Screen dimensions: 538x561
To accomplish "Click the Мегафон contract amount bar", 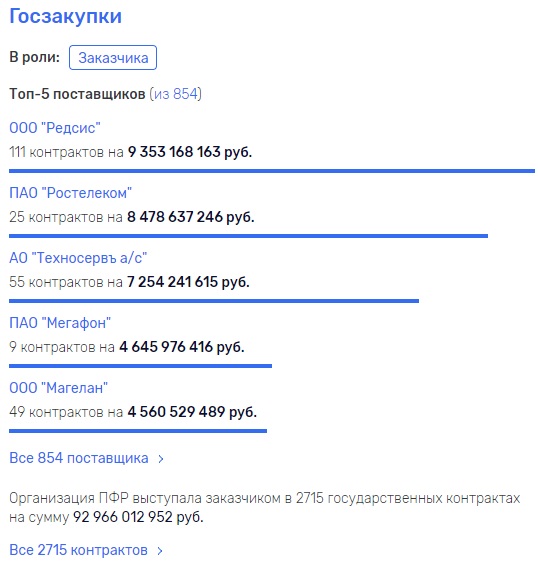I will coord(141,366).
